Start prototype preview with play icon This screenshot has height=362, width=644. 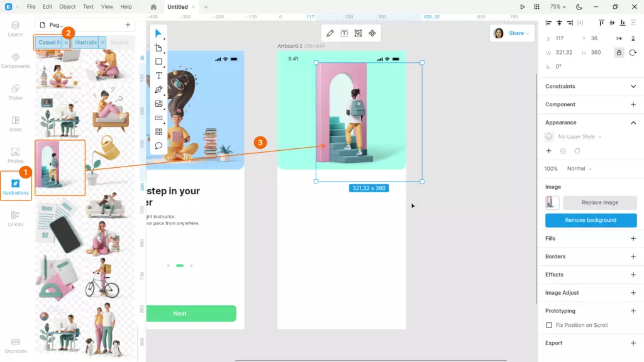click(x=522, y=7)
